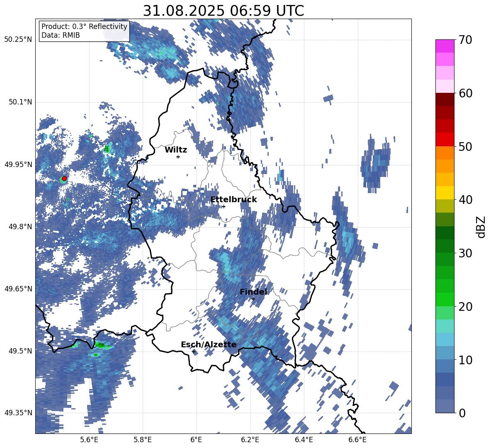Click the 6.4°E longitude label
This screenshot has width=491, height=448.
coord(304,440)
